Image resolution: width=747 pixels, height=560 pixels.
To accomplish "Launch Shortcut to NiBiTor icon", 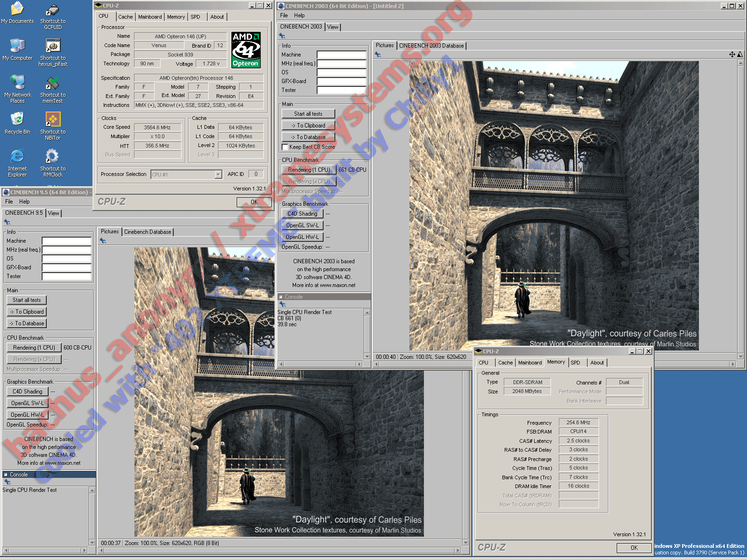I will click(x=53, y=126).
